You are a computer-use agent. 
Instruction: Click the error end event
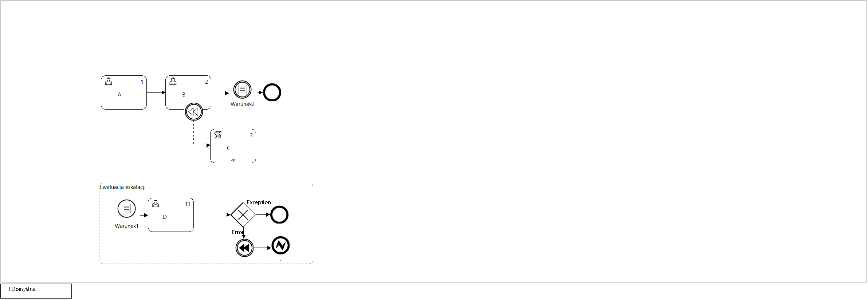pos(280,245)
